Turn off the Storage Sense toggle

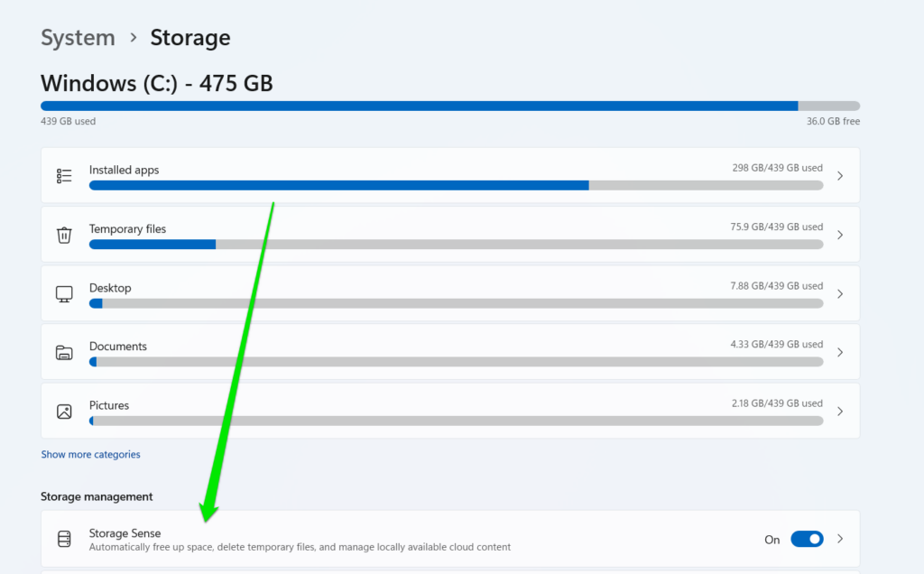pos(807,538)
